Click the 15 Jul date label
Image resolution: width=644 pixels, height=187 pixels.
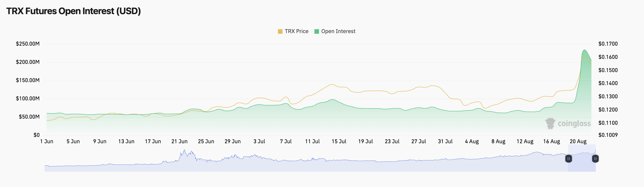339,141
